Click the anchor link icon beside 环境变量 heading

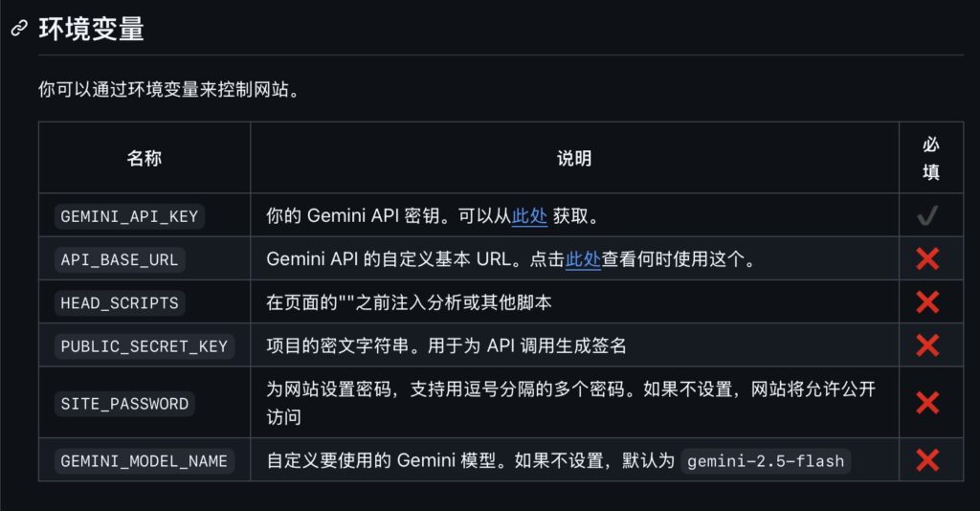coord(19,29)
